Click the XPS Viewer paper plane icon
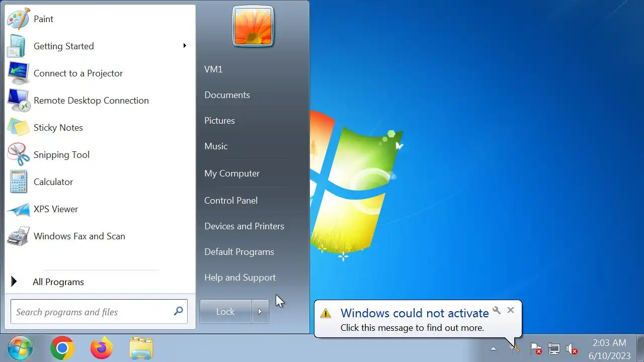Viewport: 644px width, 362px height. point(19,209)
